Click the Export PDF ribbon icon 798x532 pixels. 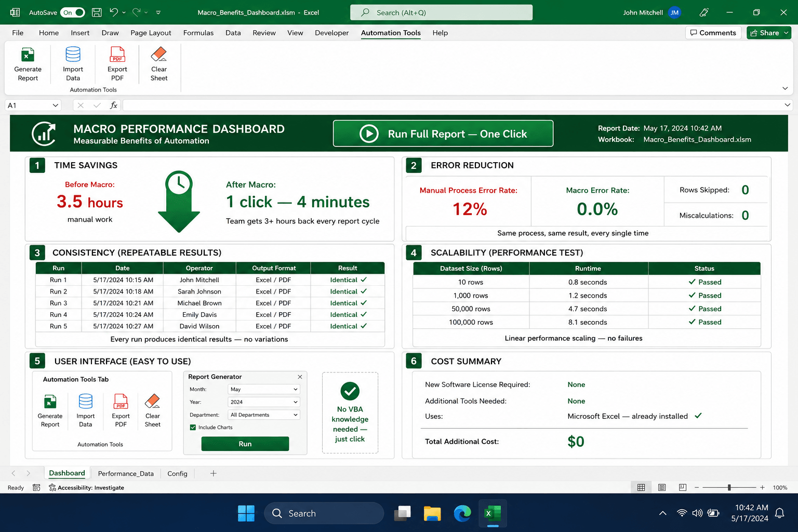coord(117,54)
